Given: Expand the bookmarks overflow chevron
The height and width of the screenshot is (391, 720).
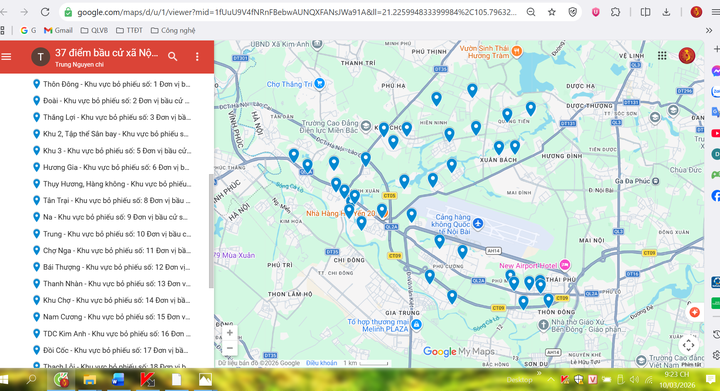Looking at the screenshot, I should click(709, 30).
